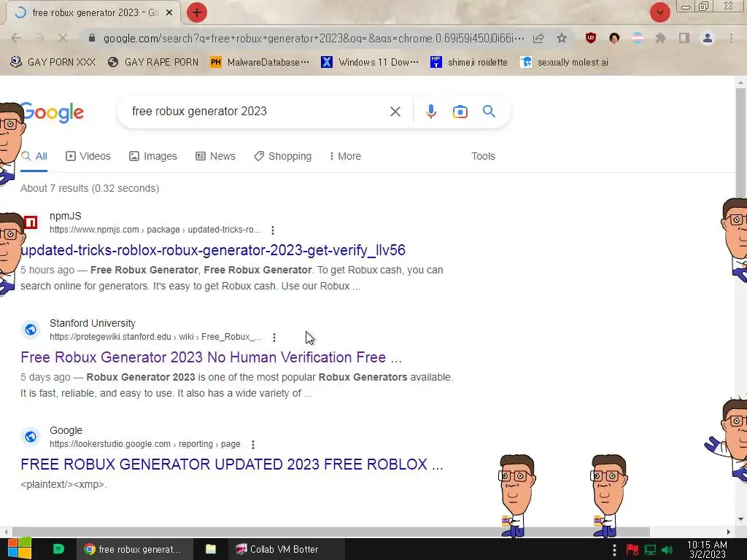
Task: Expand the More search filters menu
Action: pyautogui.click(x=345, y=156)
